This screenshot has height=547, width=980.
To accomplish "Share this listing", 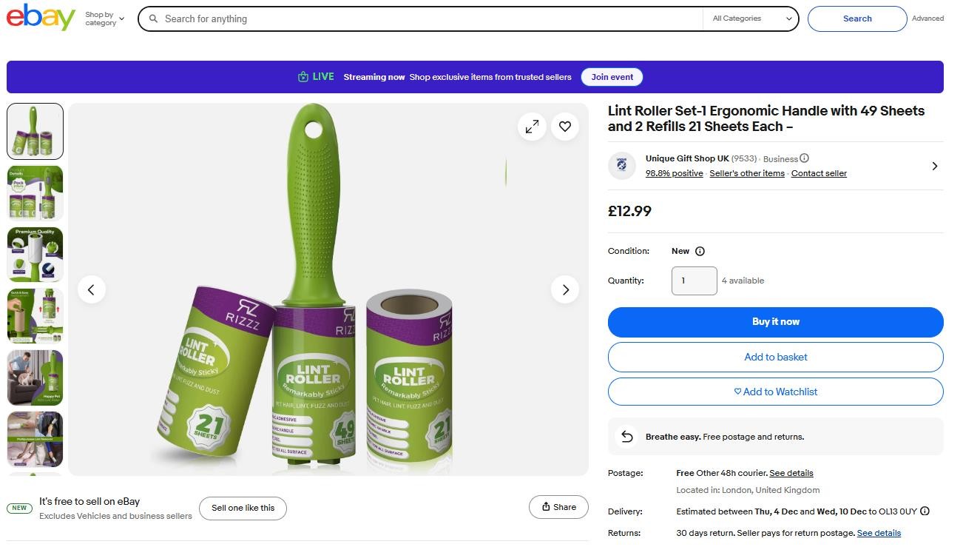I will [558, 507].
